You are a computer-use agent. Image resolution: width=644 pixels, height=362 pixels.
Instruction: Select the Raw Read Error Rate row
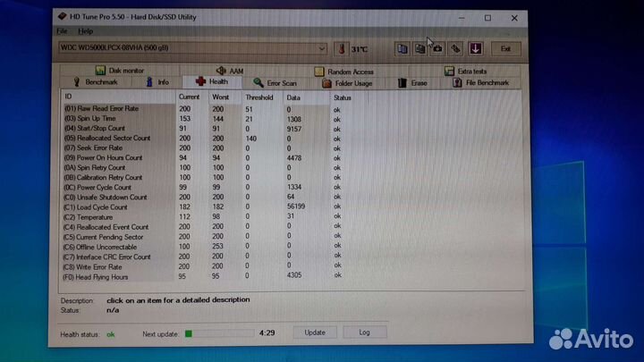point(203,109)
